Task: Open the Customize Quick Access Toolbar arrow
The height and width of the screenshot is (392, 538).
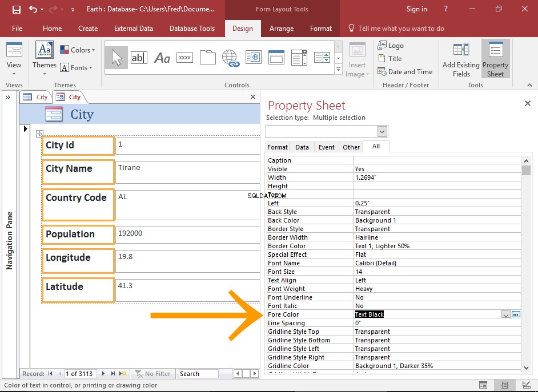Action: tap(73, 10)
